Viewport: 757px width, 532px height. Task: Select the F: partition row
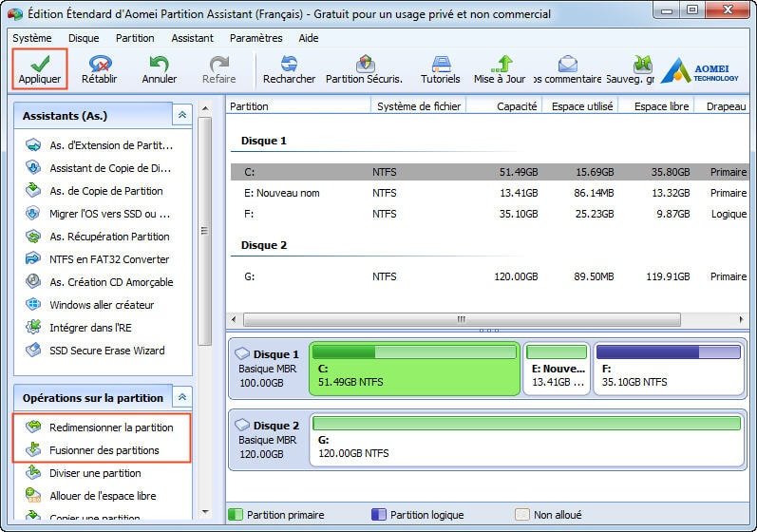(489, 214)
